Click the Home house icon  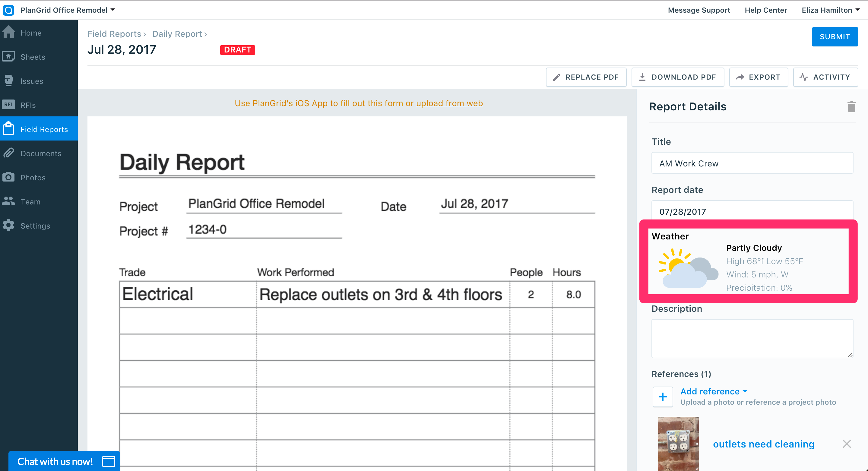coord(8,32)
